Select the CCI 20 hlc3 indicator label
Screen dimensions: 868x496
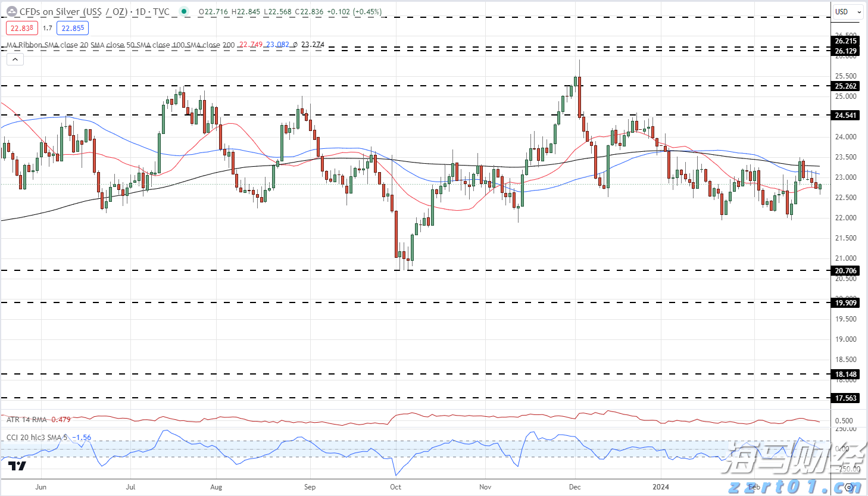pos(36,438)
